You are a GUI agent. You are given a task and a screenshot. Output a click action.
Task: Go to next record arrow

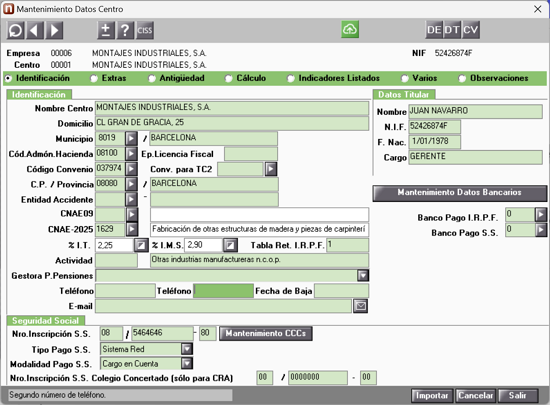click(54, 30)
